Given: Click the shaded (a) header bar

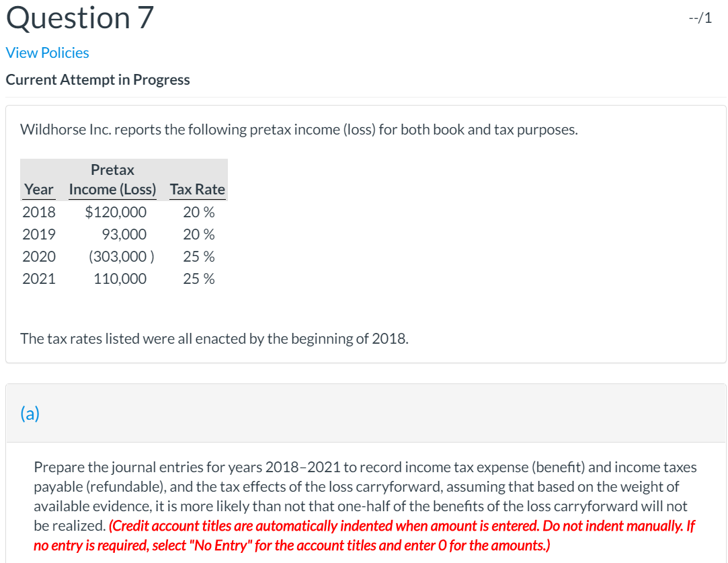Looking at the screenshot, I should coord(363,414).
